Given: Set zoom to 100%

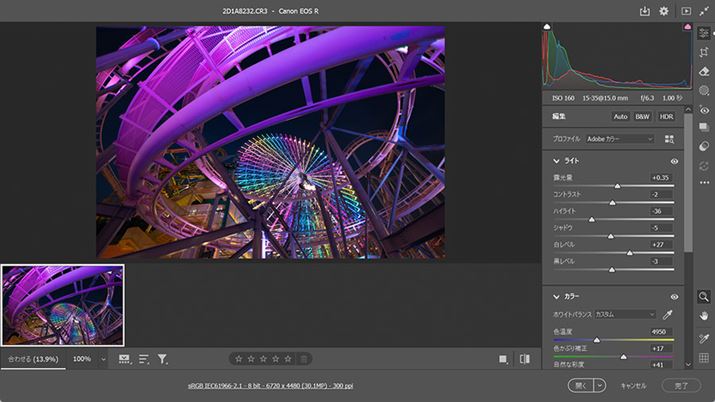Looking at the screenshot, I should pos(82,359).
